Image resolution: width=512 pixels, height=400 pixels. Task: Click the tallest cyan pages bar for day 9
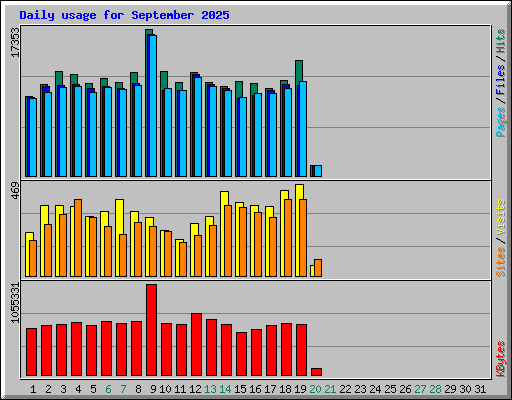pos(153,106)
